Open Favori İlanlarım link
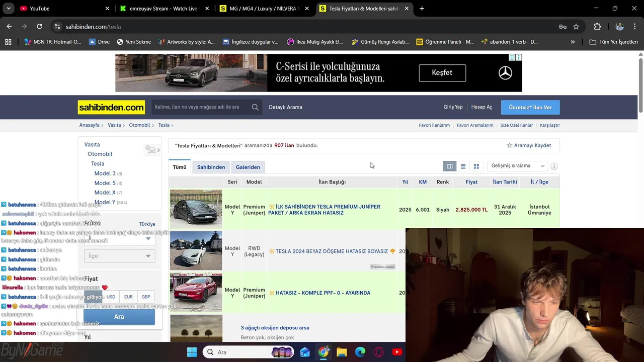The image size is (644, 362). click(x=434, y=125)
